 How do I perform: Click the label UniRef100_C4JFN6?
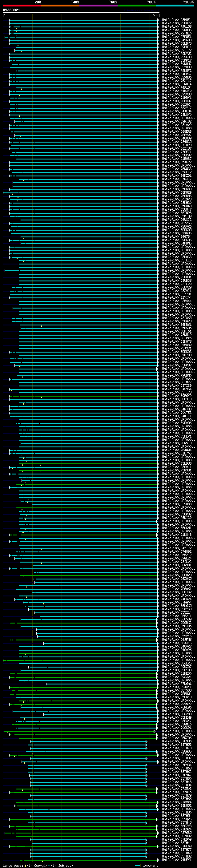coord(176,640)
